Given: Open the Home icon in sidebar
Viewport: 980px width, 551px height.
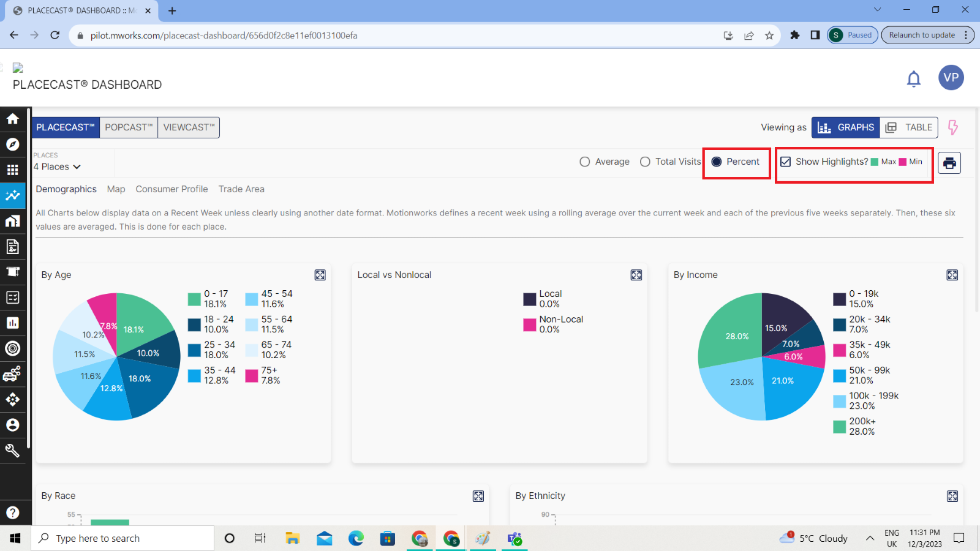Looking at the screenshot, I should pos(13,119).
